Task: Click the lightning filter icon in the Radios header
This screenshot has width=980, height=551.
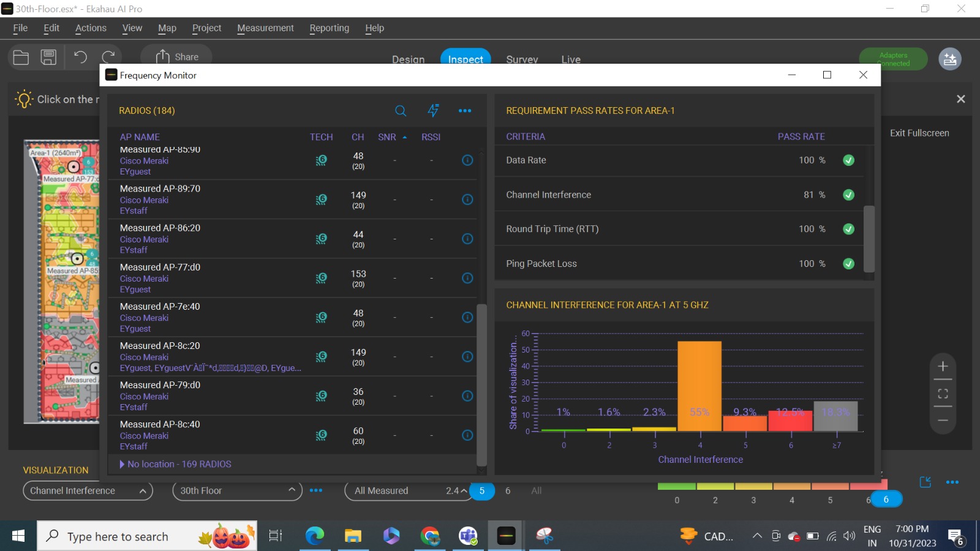Action: tap(433, 111)
